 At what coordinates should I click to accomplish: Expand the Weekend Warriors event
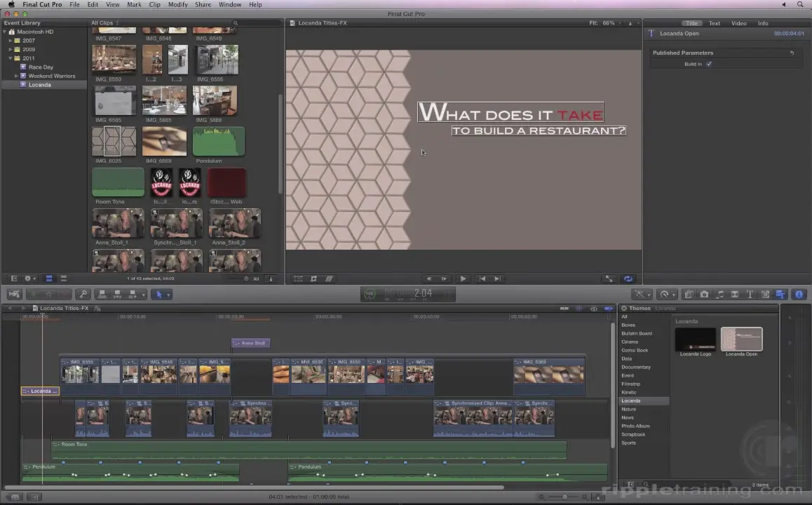click(x=16, y=76)
